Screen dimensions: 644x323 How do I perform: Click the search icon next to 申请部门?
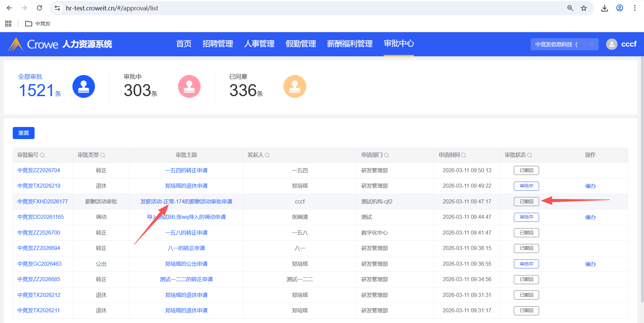(386, 155)
